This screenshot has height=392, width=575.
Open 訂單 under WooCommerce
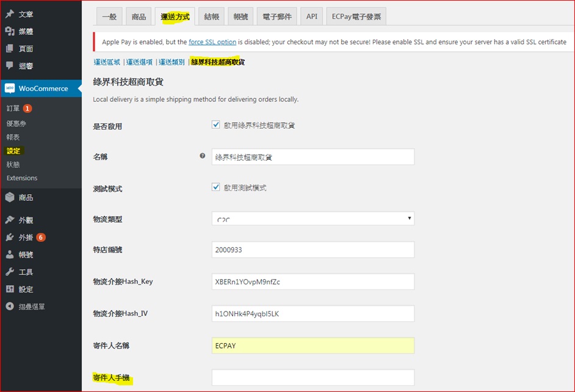click(13, 109)
